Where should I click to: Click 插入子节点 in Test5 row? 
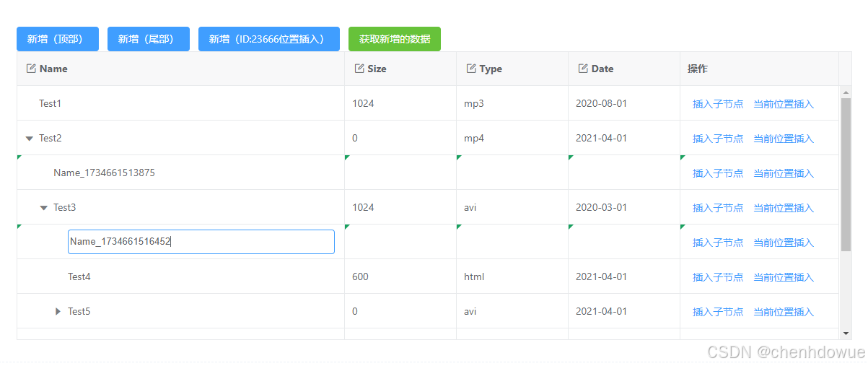pos(718,312)
